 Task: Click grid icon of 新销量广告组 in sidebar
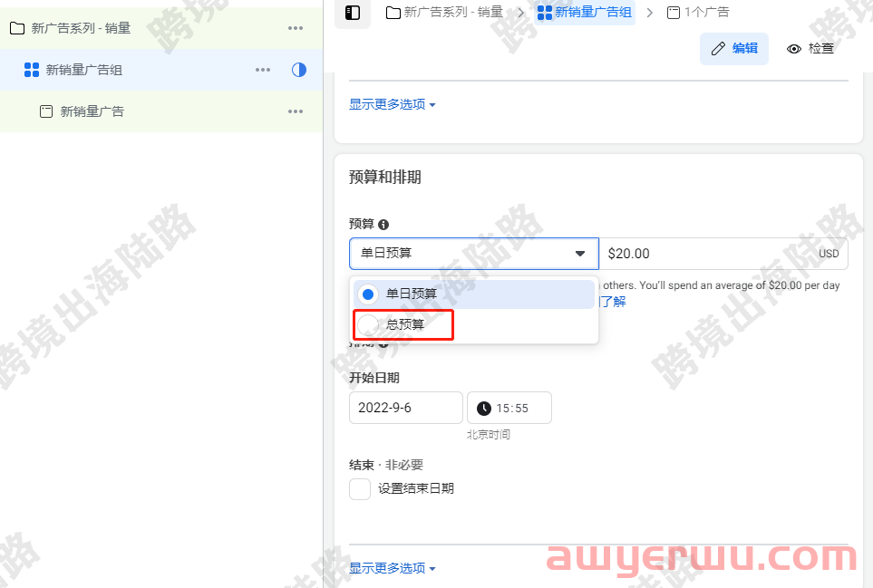tap(32, 70)
